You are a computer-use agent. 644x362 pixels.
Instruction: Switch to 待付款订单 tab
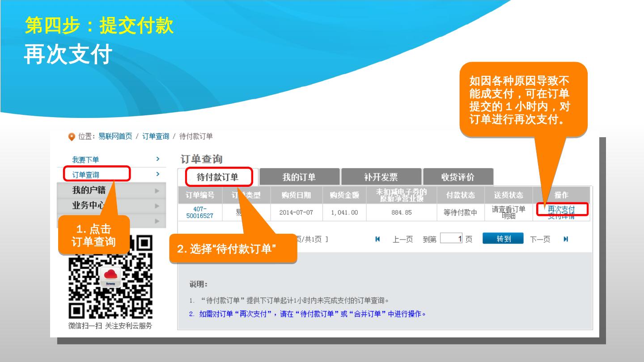[218, 177]
